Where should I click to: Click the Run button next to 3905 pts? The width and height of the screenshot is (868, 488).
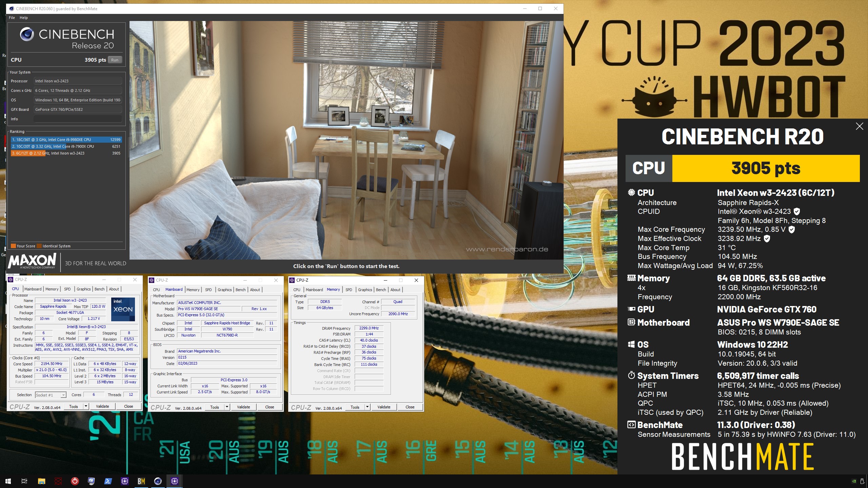[x=115, y=60]
